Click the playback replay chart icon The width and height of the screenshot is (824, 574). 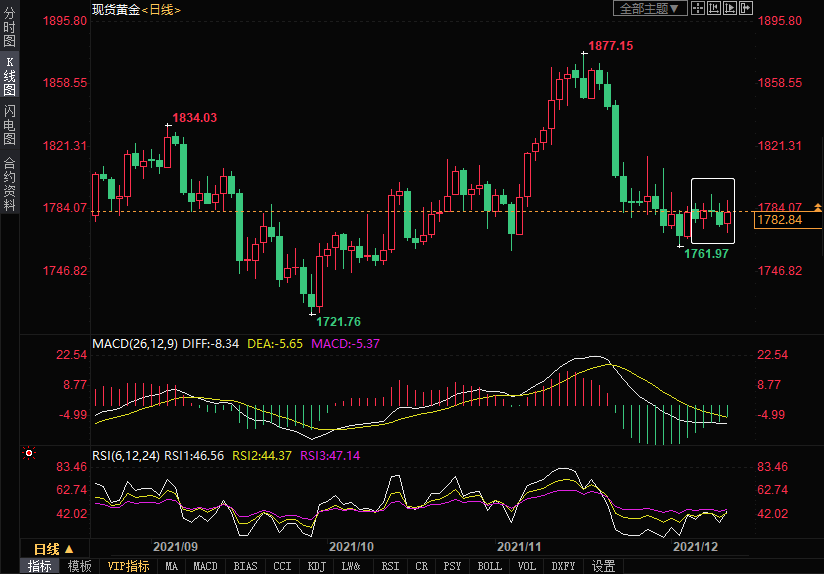(x=729, y=8)
